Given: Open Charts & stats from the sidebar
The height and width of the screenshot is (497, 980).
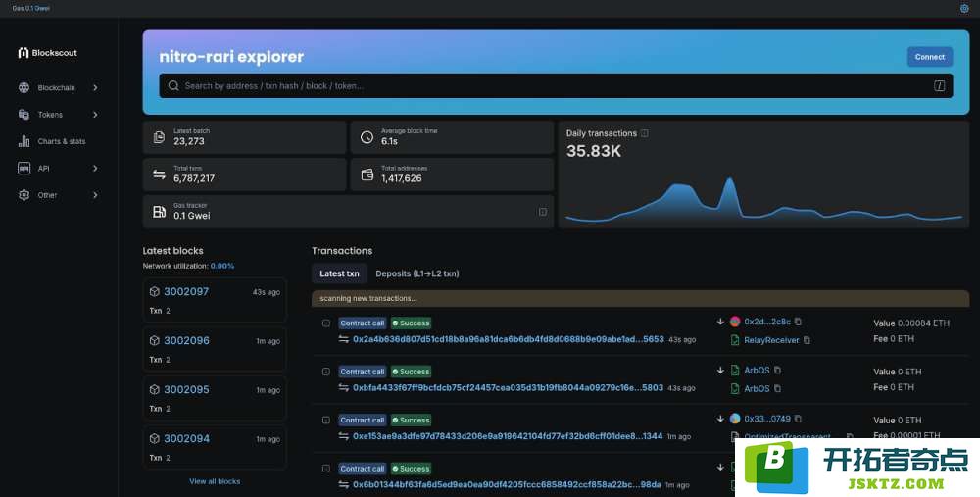Looking at the screenshot, I should click(x=52, y=141).
